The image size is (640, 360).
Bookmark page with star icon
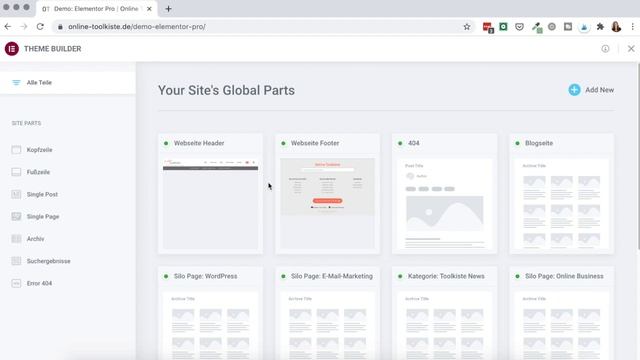pos(467,27)
